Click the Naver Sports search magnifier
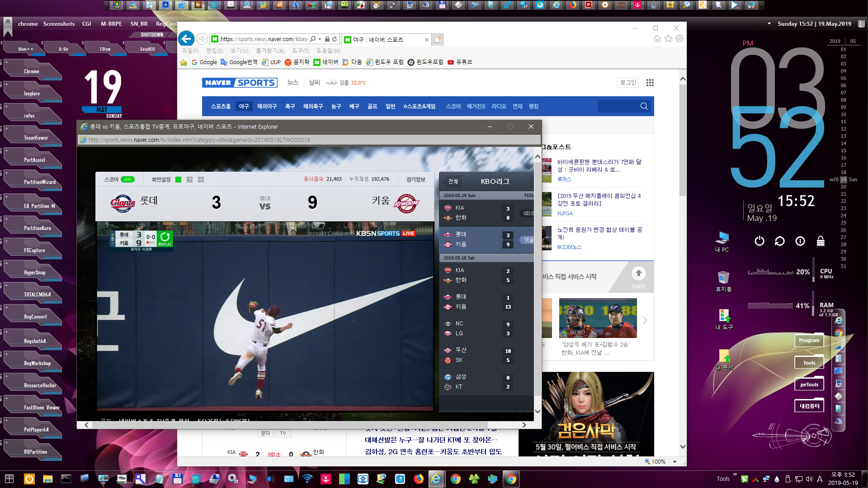The height and width of the screenshot is (488, 868). click(x=644, y=106)
